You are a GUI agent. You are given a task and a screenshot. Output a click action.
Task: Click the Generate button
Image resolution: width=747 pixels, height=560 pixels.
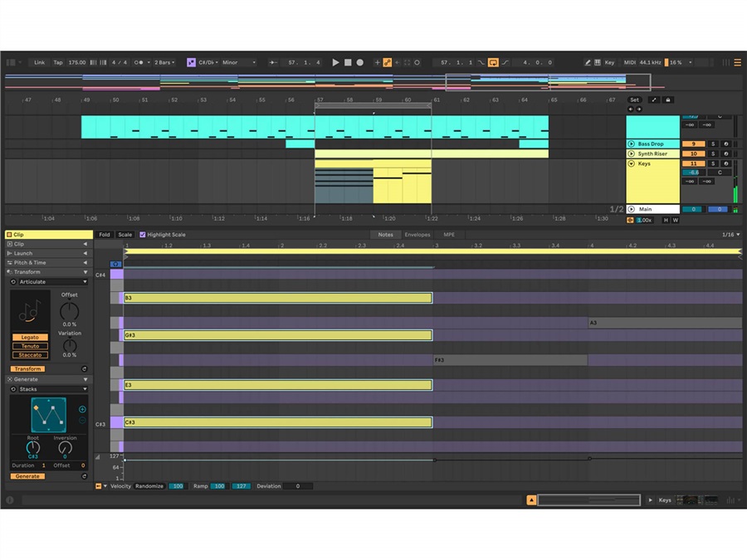coord(27,475)
